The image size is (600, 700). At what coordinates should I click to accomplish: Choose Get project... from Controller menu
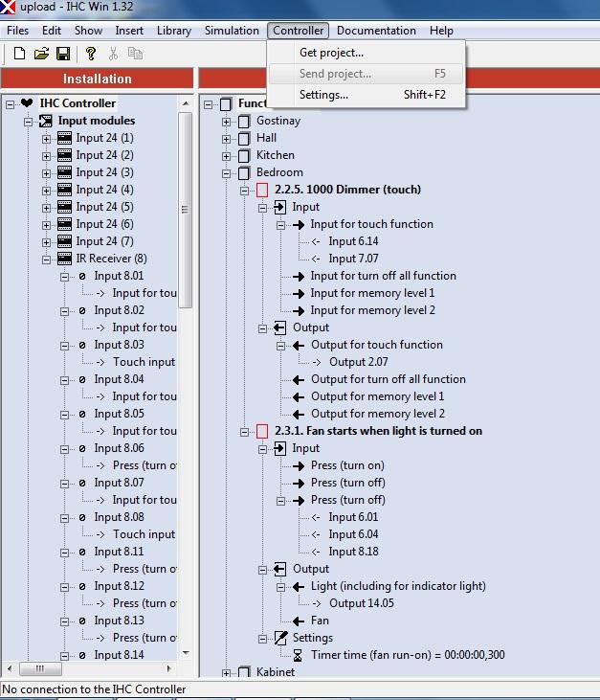331,53
